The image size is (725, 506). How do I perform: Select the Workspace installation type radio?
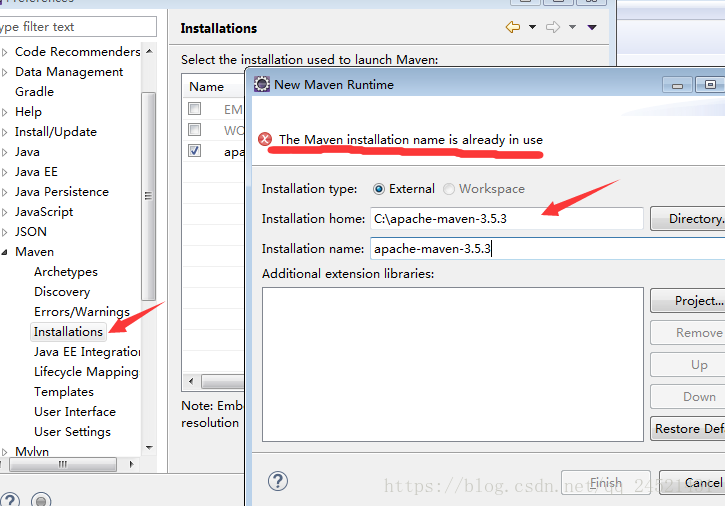point(449,189)
